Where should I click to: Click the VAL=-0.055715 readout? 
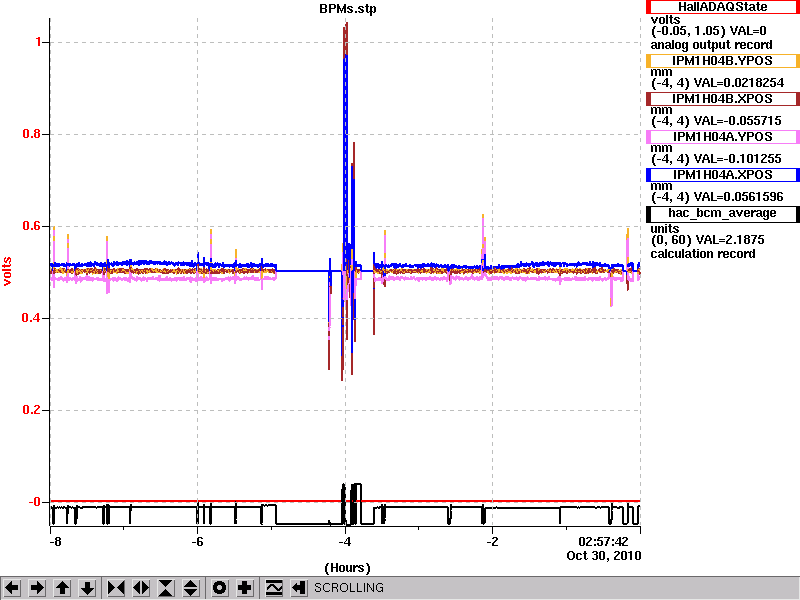point(736,121)
